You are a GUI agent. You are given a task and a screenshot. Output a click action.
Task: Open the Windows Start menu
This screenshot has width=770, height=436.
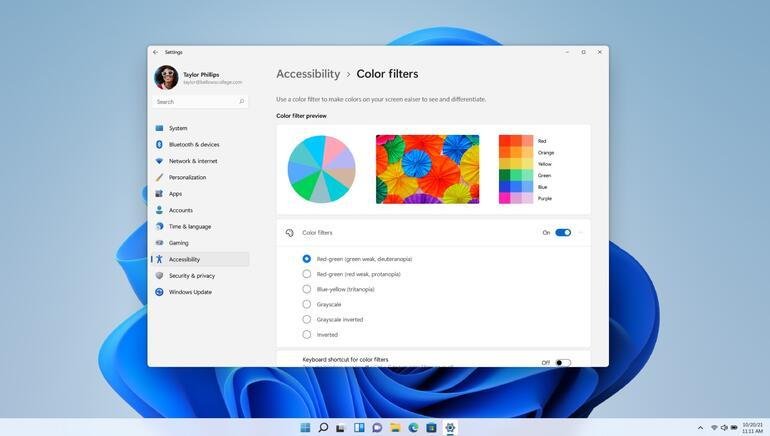pyautogui.click(x=305, y=428)
